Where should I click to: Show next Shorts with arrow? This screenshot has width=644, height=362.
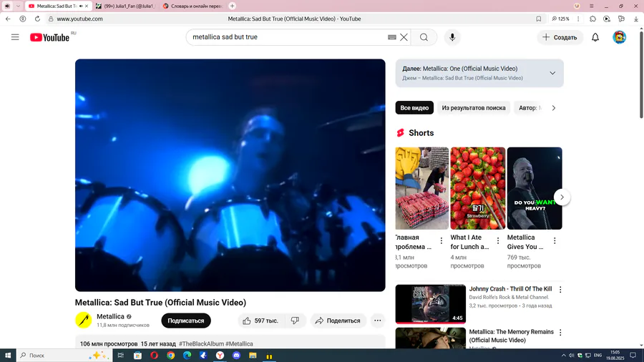click(x=562, y=197)
